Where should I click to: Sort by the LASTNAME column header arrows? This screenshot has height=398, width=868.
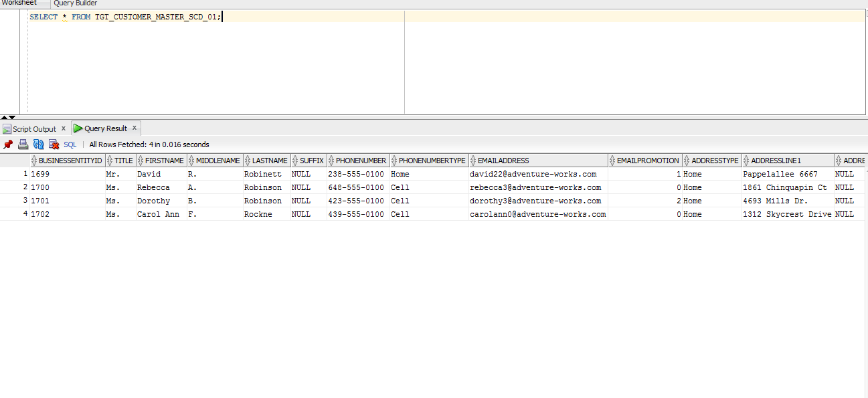[248, 160]
